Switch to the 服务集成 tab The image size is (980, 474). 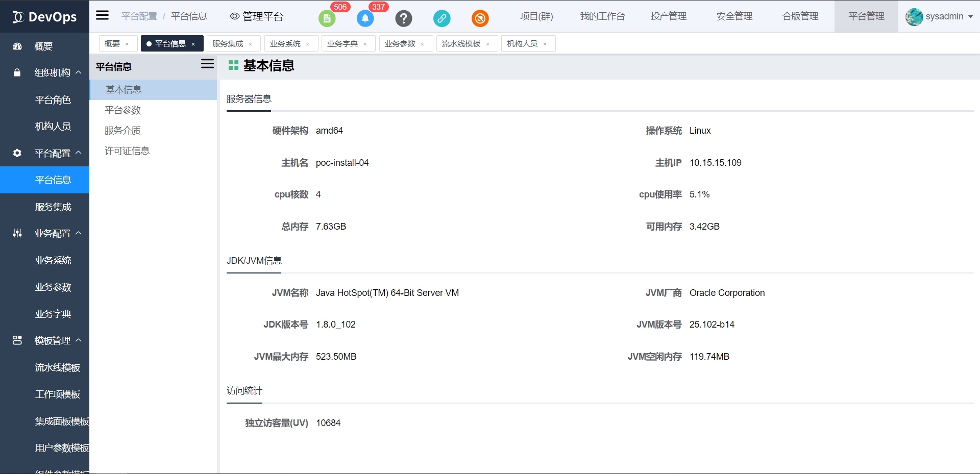coord(228,44)
